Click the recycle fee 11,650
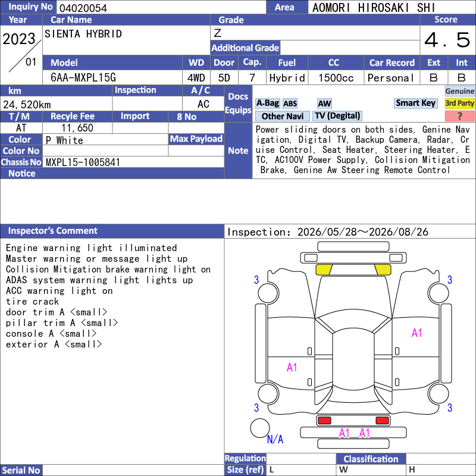The height and width of the screenshot is (476, 476). point(77,128)
